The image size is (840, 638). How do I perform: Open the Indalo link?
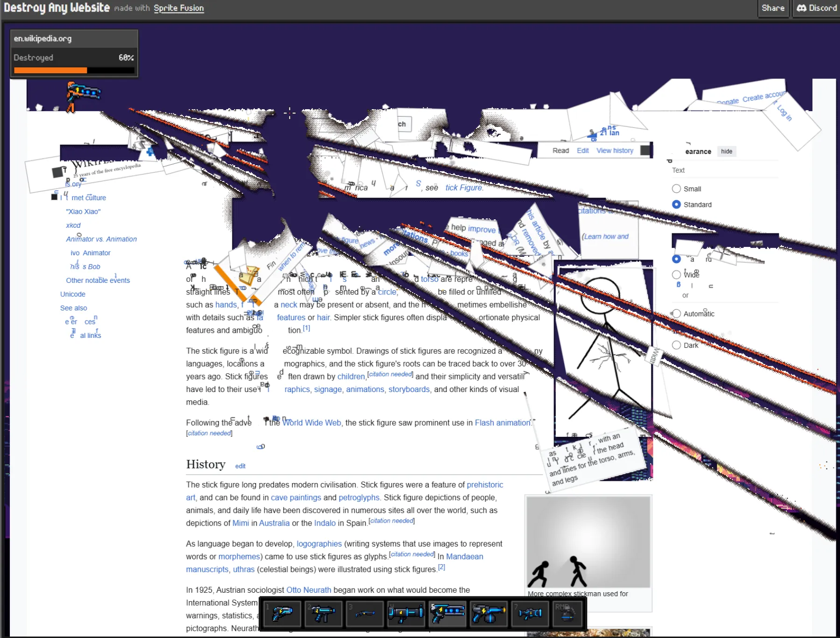[325, 523]
